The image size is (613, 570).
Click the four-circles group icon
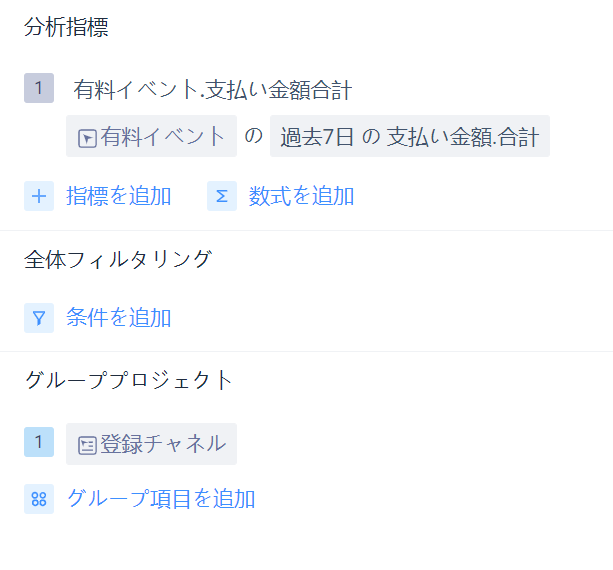click(x=39, y=499)
